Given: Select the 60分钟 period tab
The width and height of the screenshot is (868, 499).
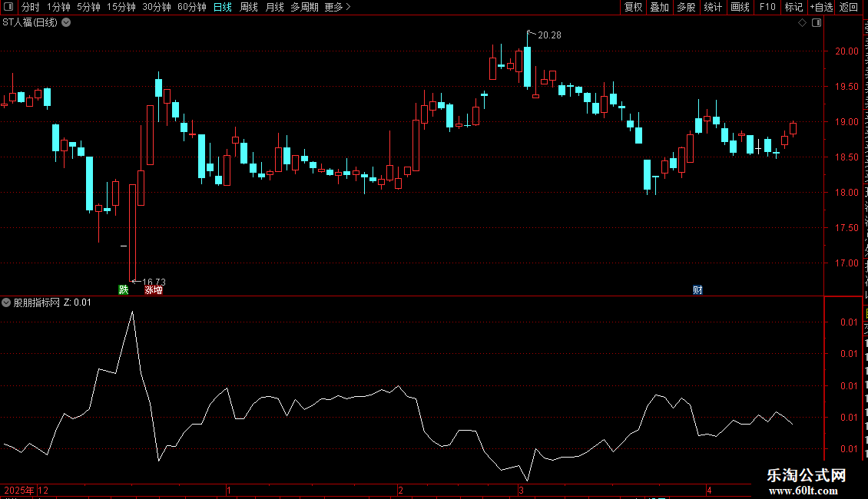Looking at the screenshot, I should point(192,7).
